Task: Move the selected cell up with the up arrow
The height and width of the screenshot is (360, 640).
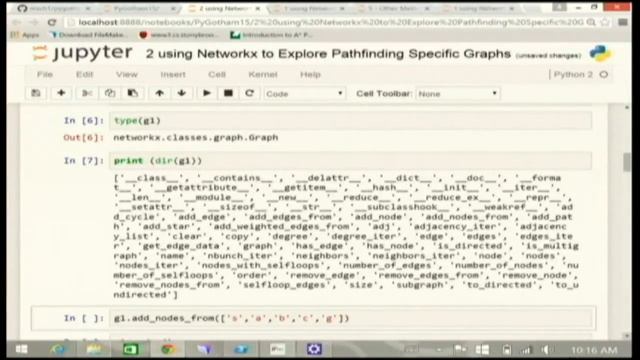Action: pos(159,93)
